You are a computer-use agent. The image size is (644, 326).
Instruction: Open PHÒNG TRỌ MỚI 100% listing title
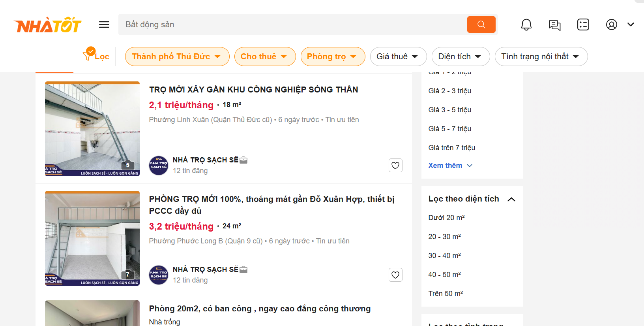point(271,205)
